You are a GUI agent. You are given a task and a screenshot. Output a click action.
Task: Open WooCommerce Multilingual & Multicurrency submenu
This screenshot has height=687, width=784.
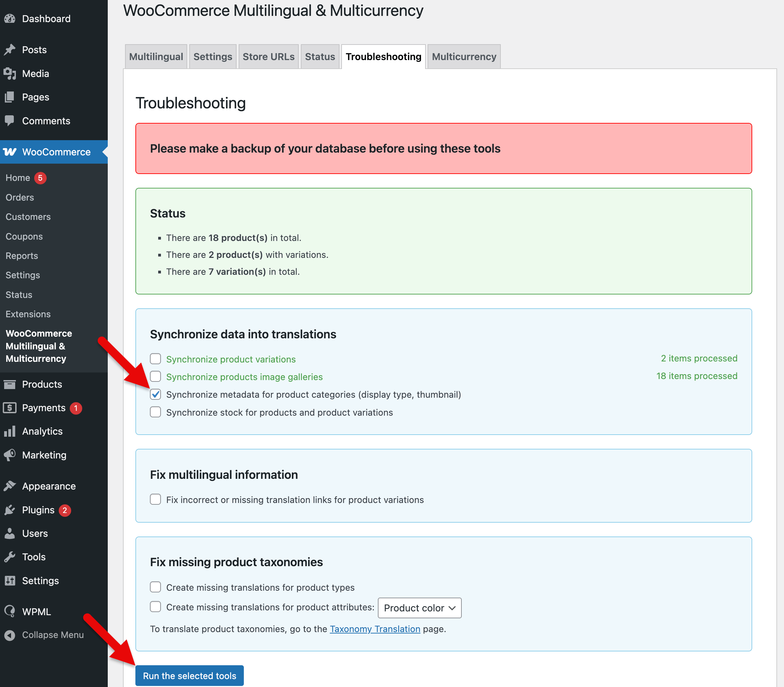pyautogui.click(x=39, y=346)
